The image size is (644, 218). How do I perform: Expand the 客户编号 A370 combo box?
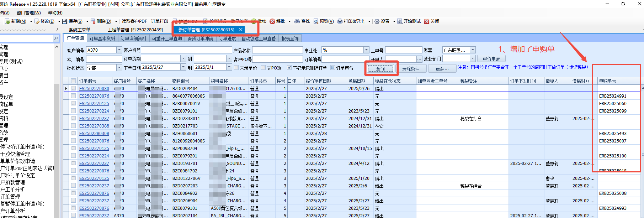coord(119,50)
